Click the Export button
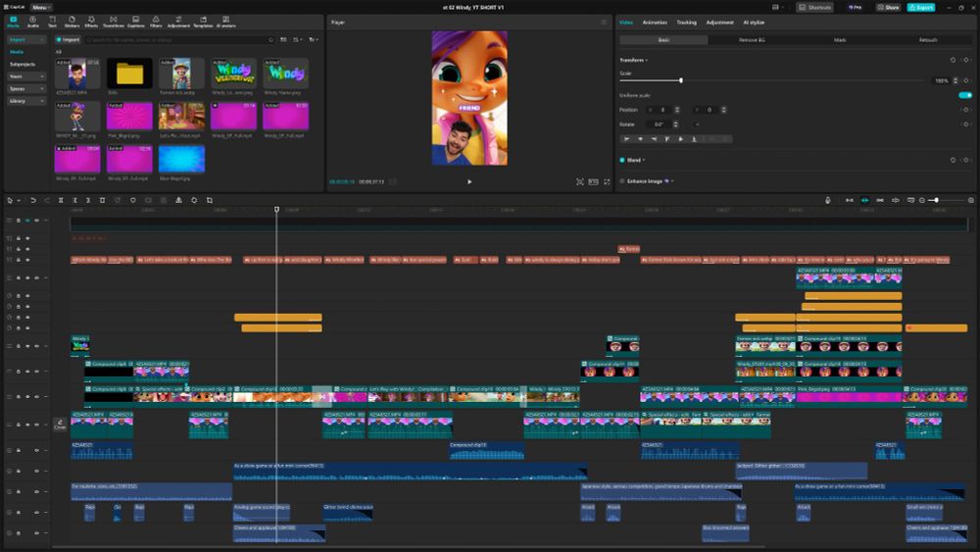The height and width of the screenshot is (552, 980). [921, 7]
